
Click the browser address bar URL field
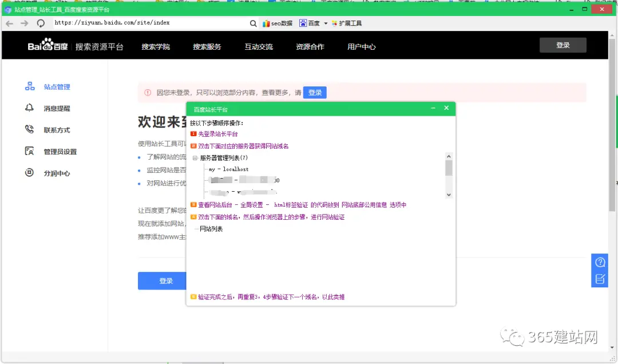150,23
